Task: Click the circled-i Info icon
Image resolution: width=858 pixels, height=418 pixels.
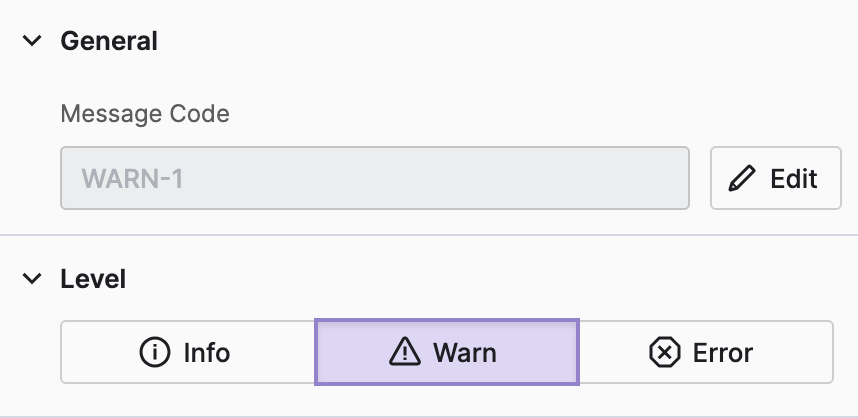Action: pyautogui.click(x=154, y=352)
